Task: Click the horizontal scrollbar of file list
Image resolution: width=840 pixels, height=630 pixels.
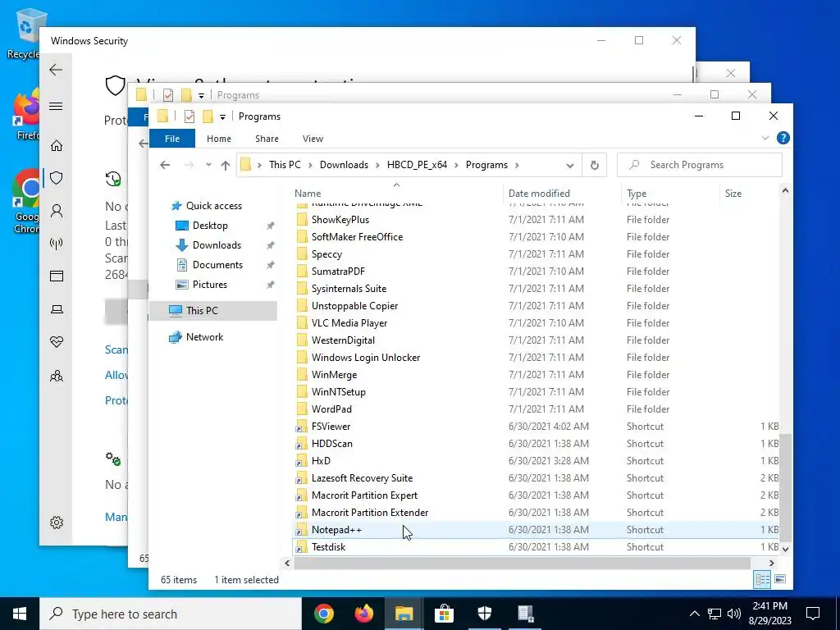Action: (x=523, y=563)
